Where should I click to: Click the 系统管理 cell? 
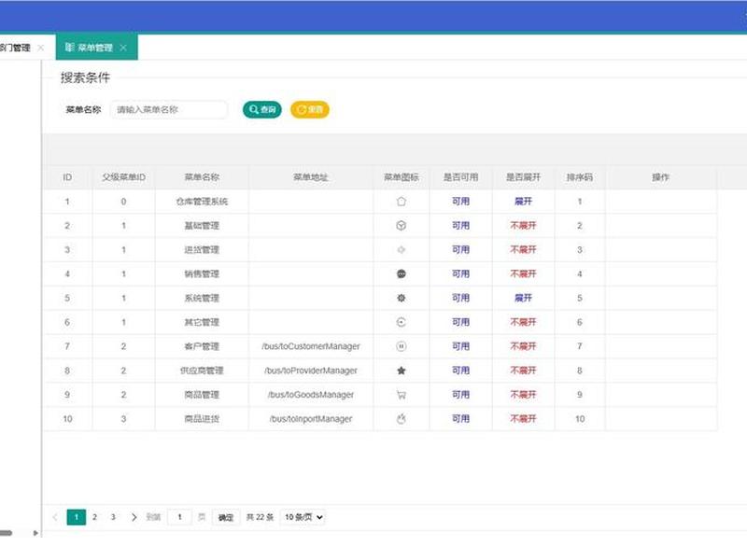pos(202,298)
